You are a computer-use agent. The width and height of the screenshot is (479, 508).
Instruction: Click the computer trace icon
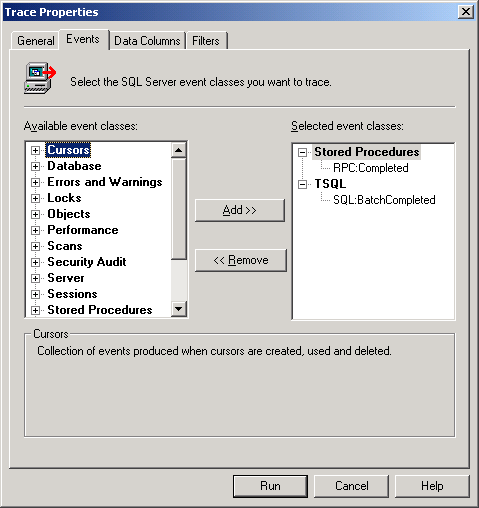(x=40, y=78)
